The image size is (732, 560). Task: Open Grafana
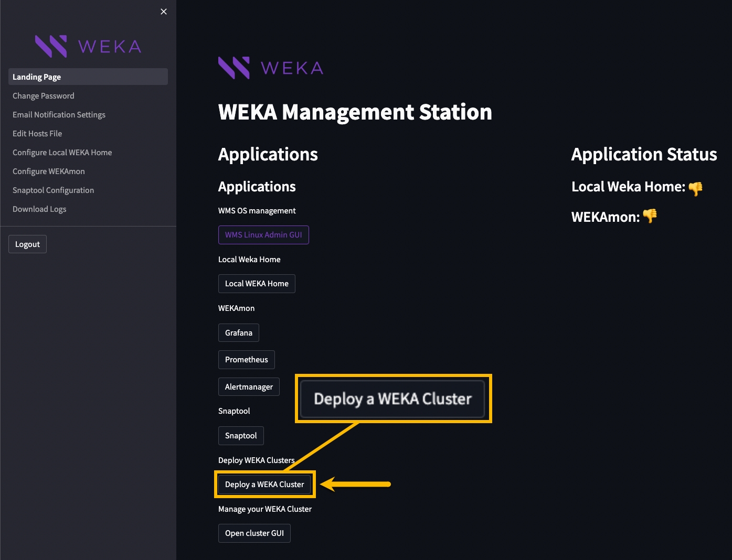coord(239,333)
